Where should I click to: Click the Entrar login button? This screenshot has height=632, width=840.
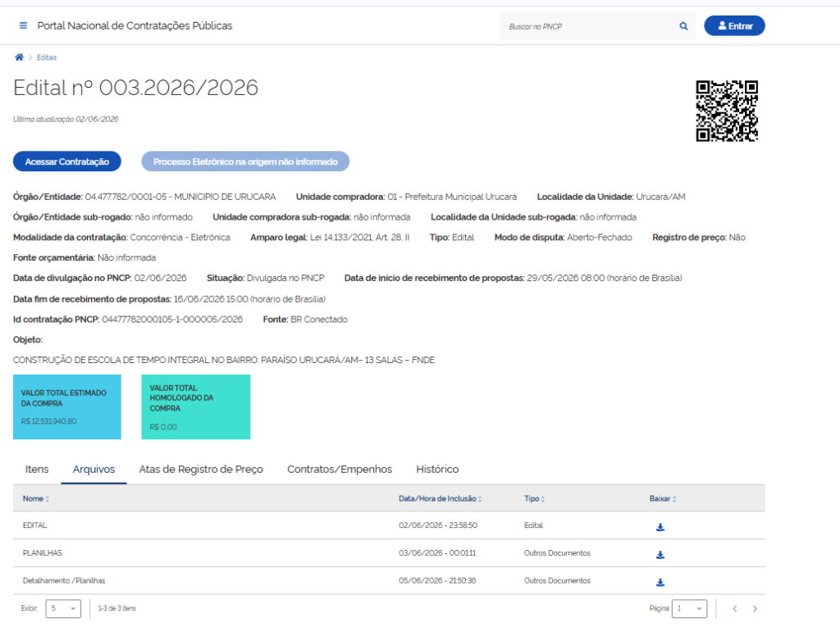coord(734,25)
